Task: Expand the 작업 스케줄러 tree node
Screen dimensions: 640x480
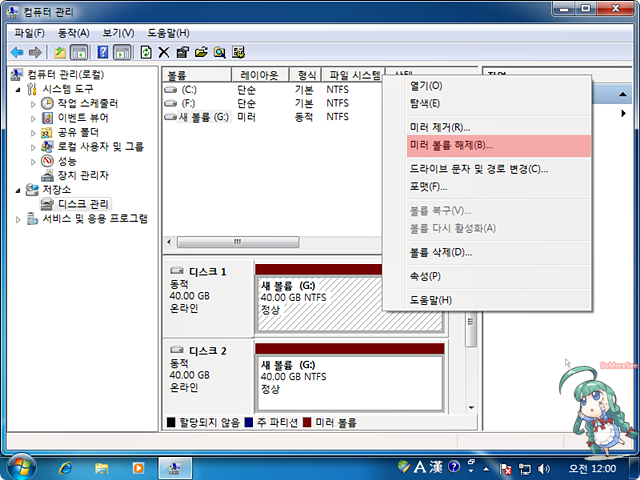Action: point(33,104)
